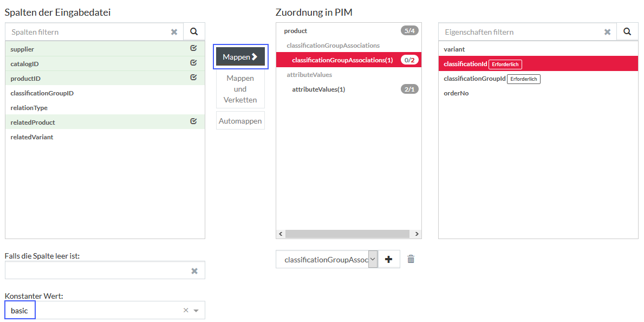Click the trash icon to delete association
This screenshot has height=322, width=644.
pyautogui.click(x=411, y=259)
